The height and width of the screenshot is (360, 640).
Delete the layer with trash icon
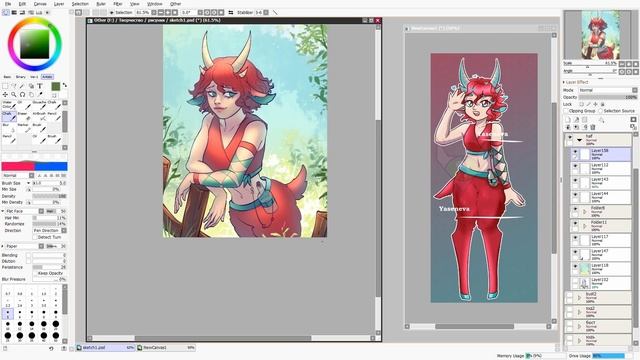coord(593,127)
